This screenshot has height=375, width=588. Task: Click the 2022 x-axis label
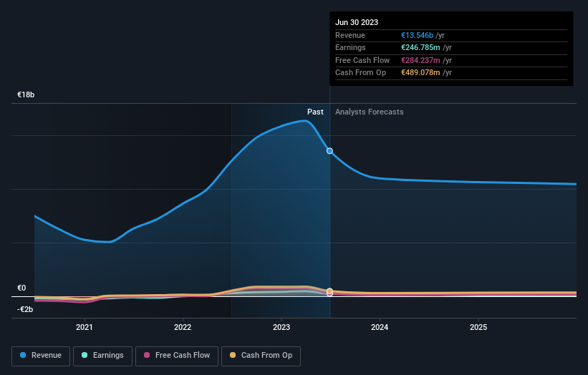[183, 328]
